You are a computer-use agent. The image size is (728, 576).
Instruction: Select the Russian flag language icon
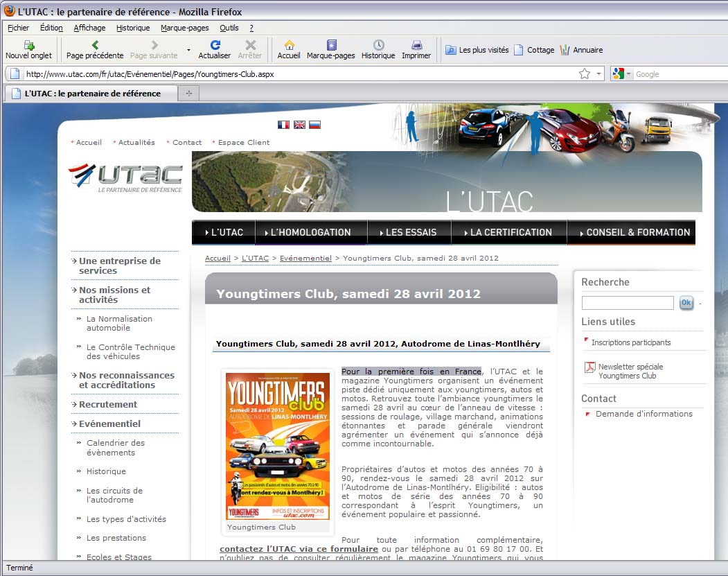[x=314, y=125]
